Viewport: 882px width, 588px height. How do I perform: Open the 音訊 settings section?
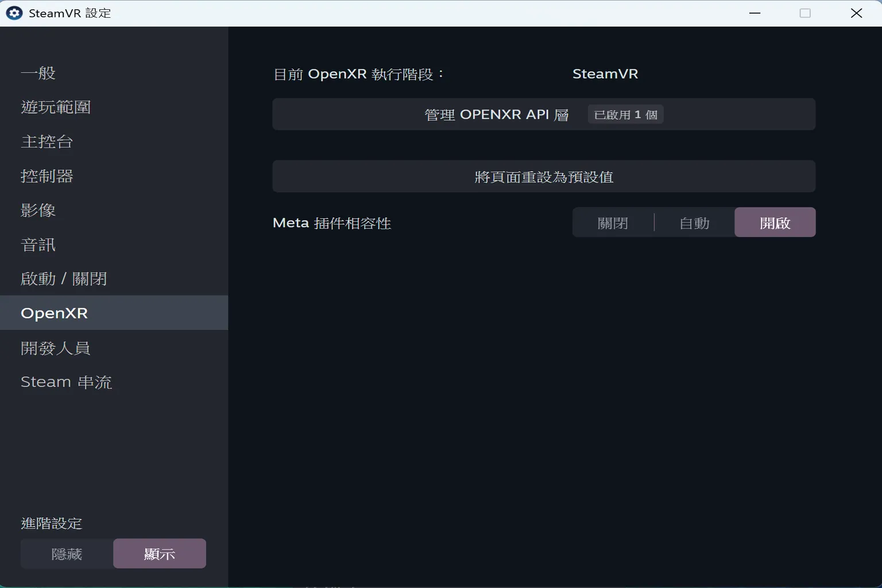click(38, 245)
